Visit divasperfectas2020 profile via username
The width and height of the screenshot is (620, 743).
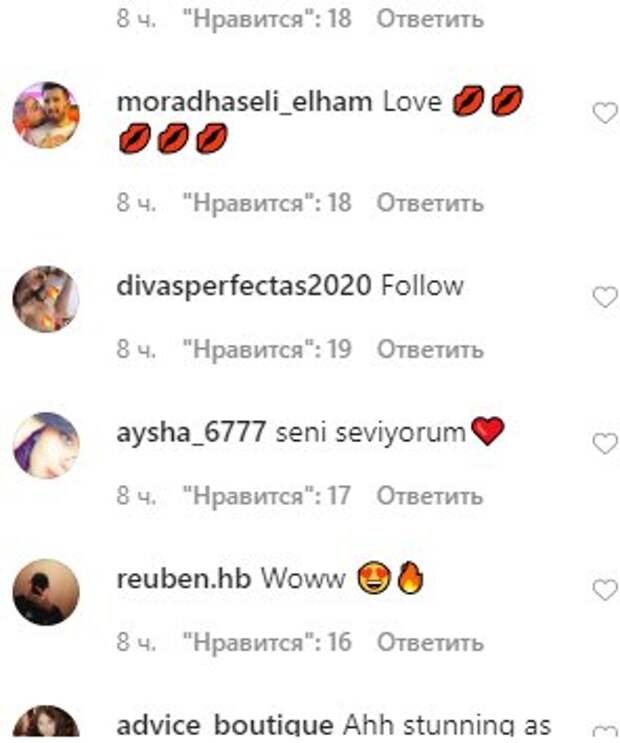244,286
